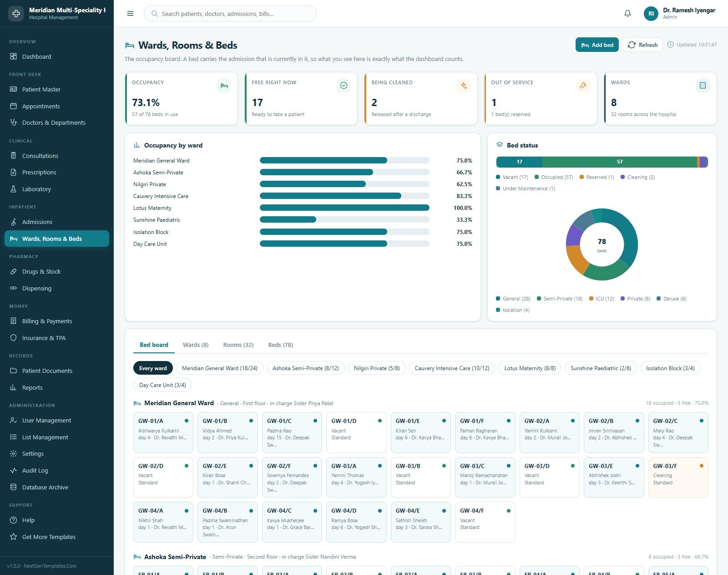This screenshot has width=728, height=575.
Task: Filter bed board by Every ward
Action: point(153,368)
